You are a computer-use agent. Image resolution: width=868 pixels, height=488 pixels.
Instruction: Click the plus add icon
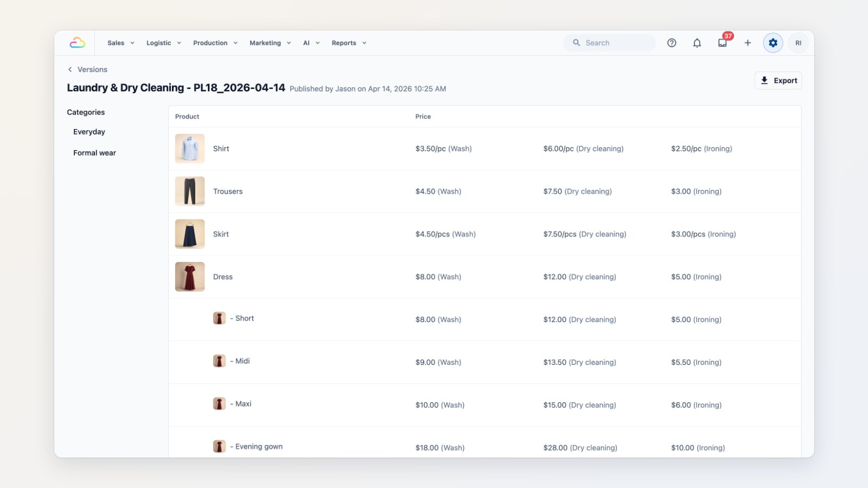tap(748, 43)
